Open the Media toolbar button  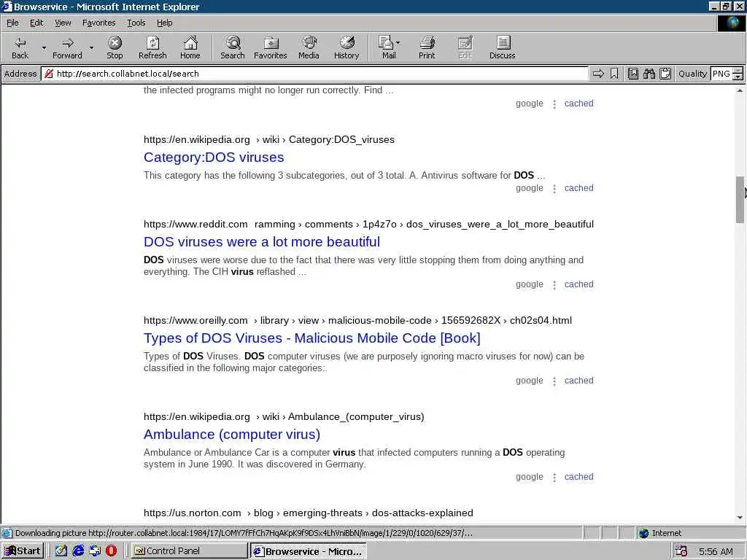point(309,47)
